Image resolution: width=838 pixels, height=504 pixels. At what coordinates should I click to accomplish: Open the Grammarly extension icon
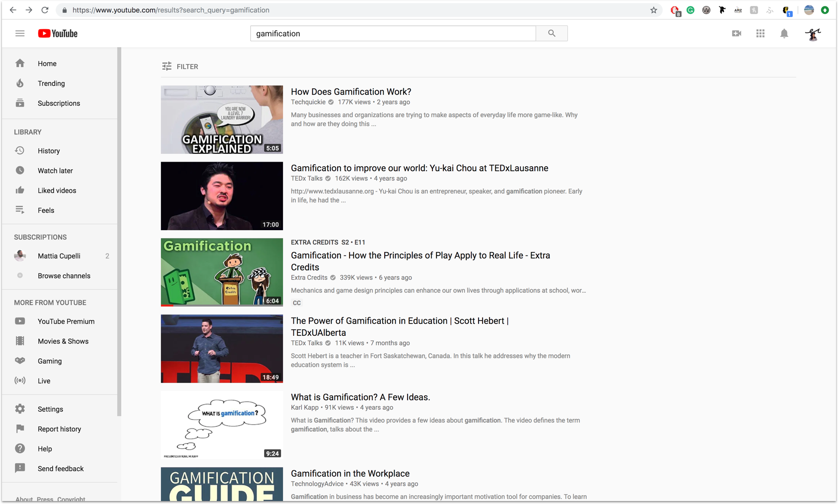tap(691, 10)
